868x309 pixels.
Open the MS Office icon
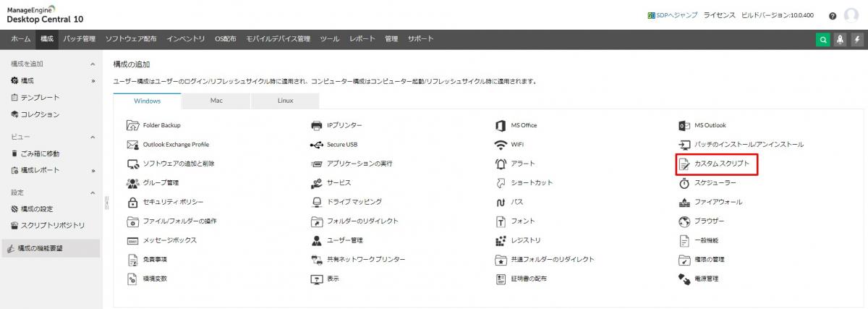(500, 125)
